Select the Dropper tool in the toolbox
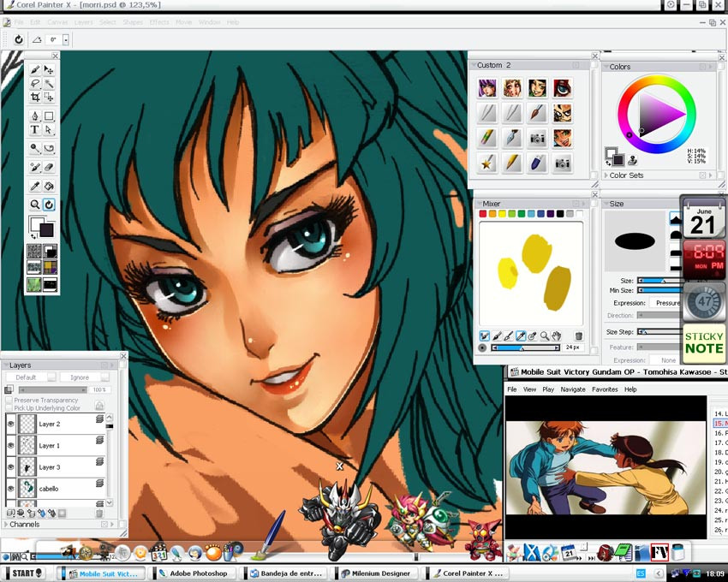The width and height of the screenshot is (728, 582). click(35, 186)
